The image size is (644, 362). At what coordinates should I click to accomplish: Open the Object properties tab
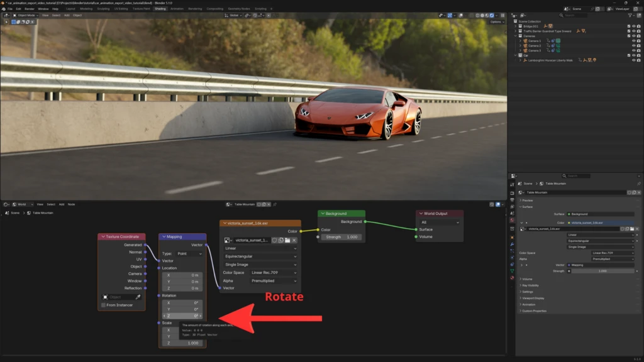click(x=512, y=237)
